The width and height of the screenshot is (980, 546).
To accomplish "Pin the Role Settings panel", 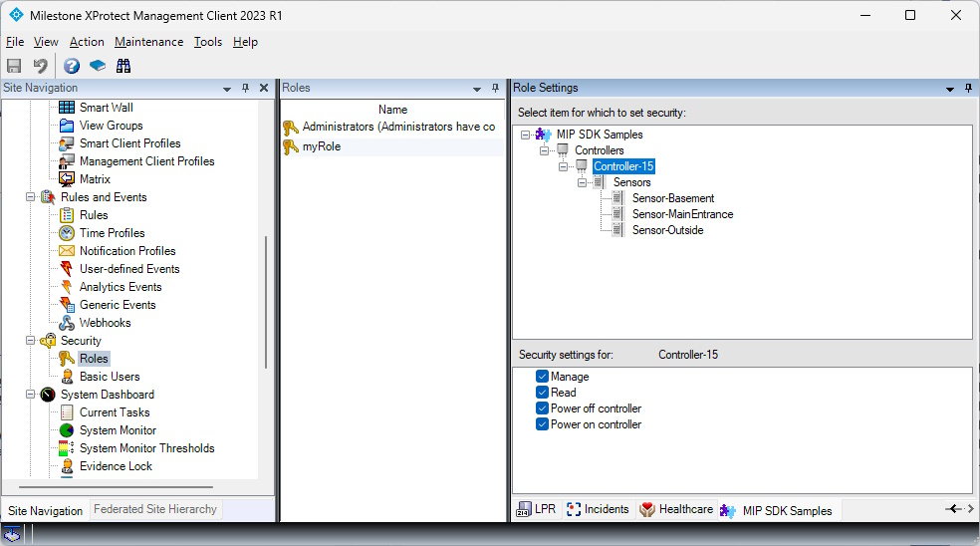I will tap(968, 89).
